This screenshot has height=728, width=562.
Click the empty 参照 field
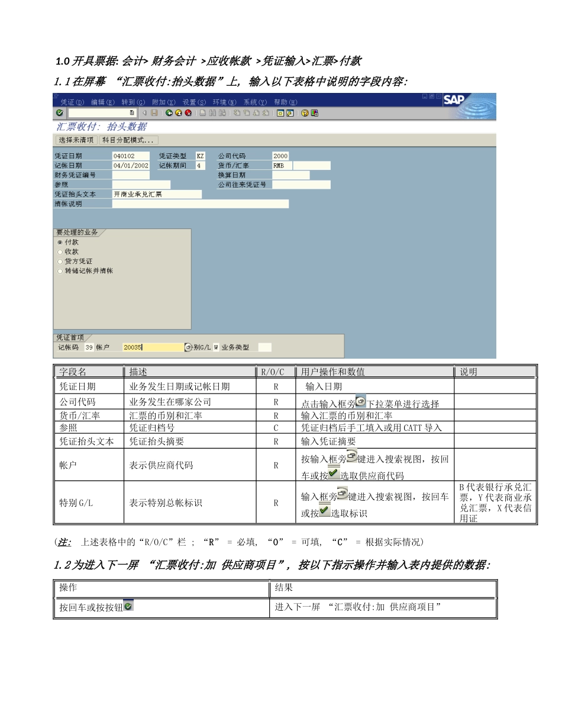tap(141, 185)
